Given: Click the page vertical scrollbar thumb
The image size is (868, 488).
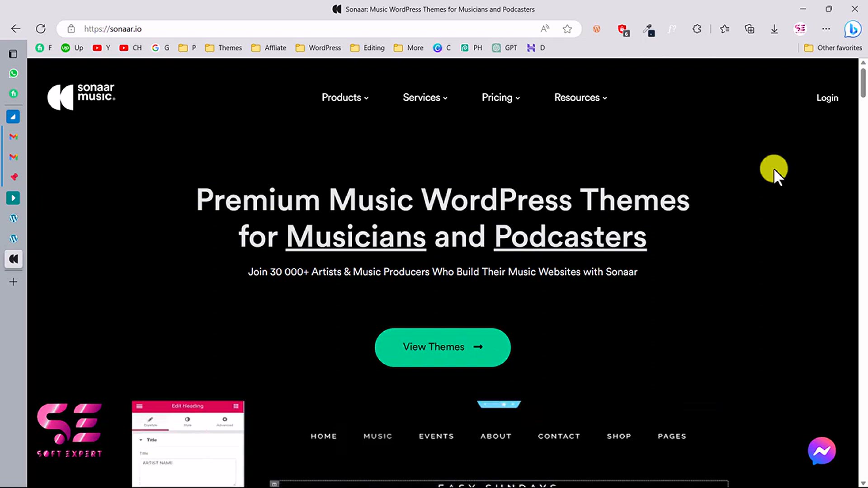Looking at the screenshot, I should pyautogui.click(x=863, y=83).
